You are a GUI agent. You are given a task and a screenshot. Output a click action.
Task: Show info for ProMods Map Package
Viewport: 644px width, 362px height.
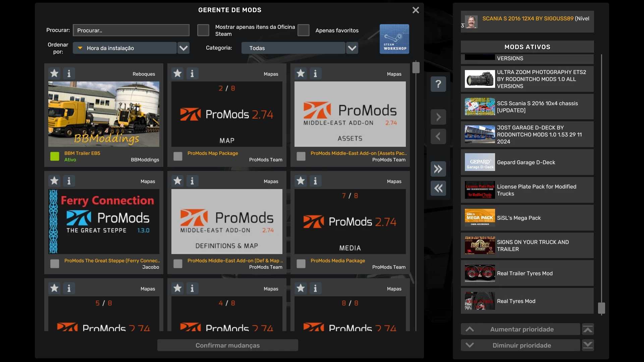(192, 73)
